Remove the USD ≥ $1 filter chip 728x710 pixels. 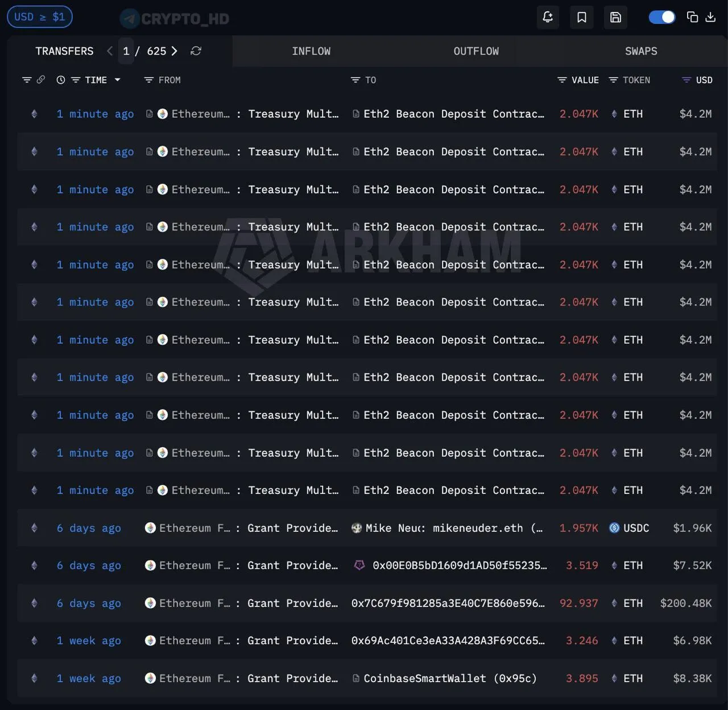point(39,17)
